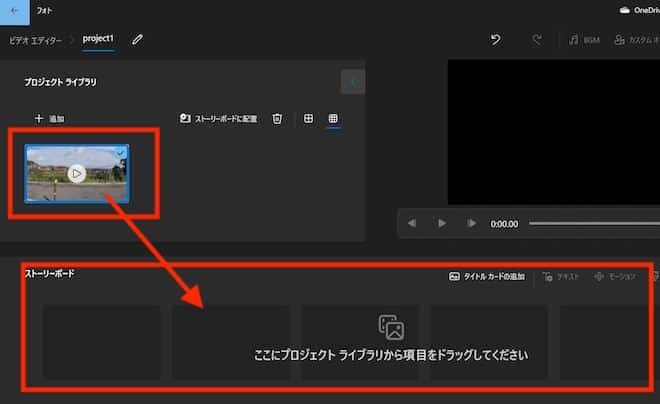Click タイトル カードの追加 button
Image resolution: width=660 pixels, height=404 pixels.
[x=487, y=276]
